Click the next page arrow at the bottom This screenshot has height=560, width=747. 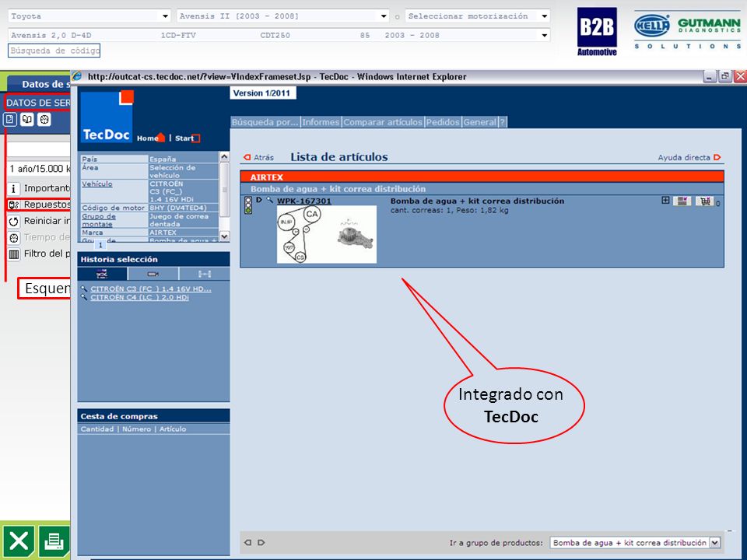coord(261,542)
